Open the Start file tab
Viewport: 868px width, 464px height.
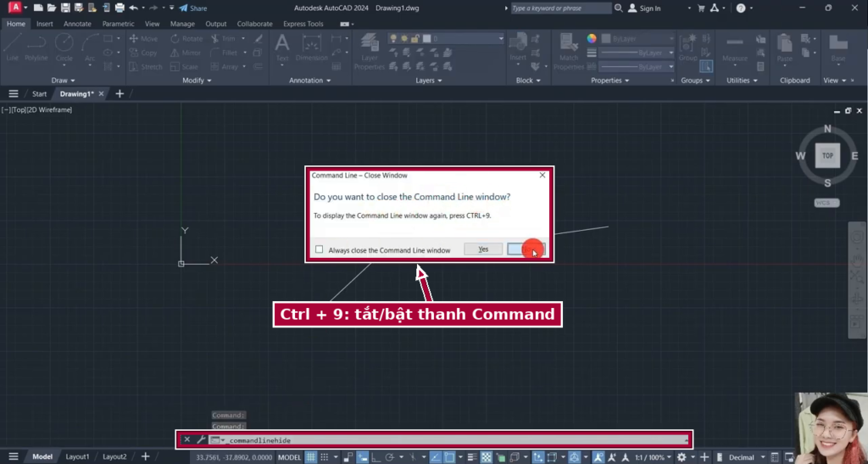pyautogui.click(x=39, y=93)
